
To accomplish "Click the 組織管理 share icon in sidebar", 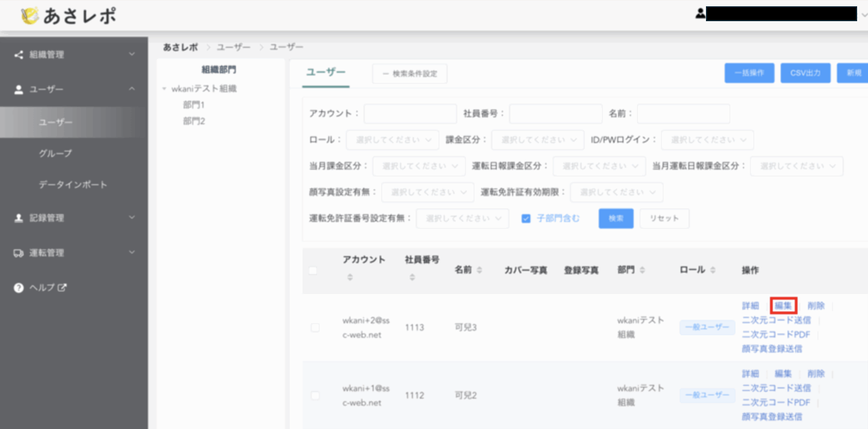I will (x=18, y=55).
